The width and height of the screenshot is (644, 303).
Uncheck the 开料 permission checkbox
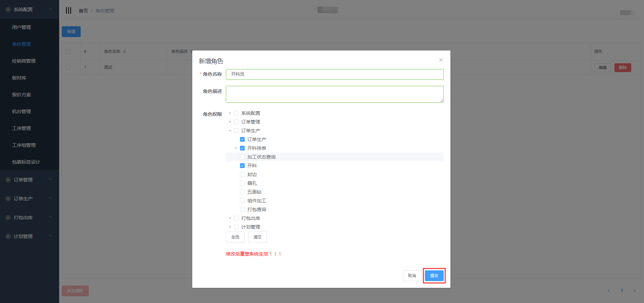(x=242, y=166)
